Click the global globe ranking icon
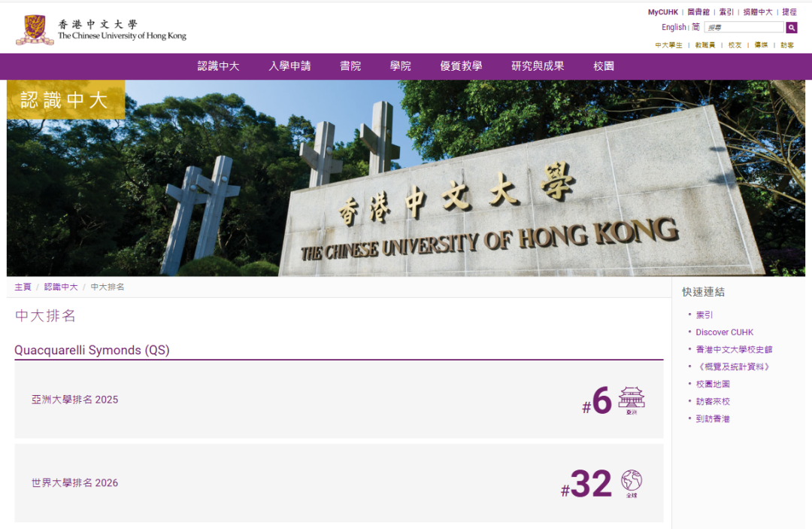Viewport: 812px width, 529px height. (x=632, y=482)
